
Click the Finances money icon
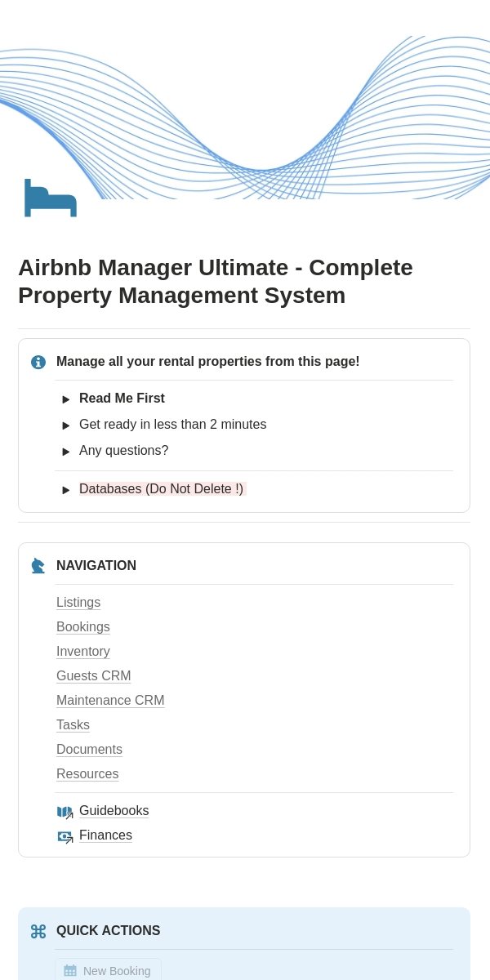(x=65, y=836)
